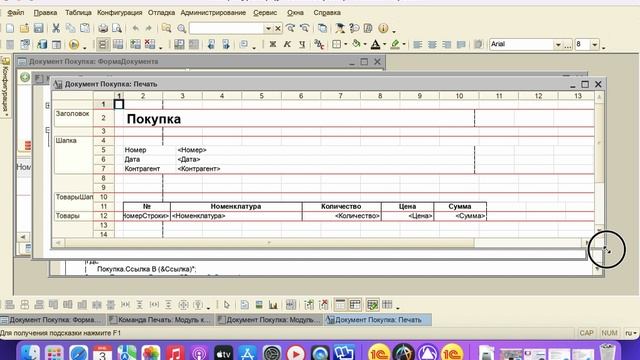Open fill bucket color dropdown
Screen dimensions: 640x360
365,44
